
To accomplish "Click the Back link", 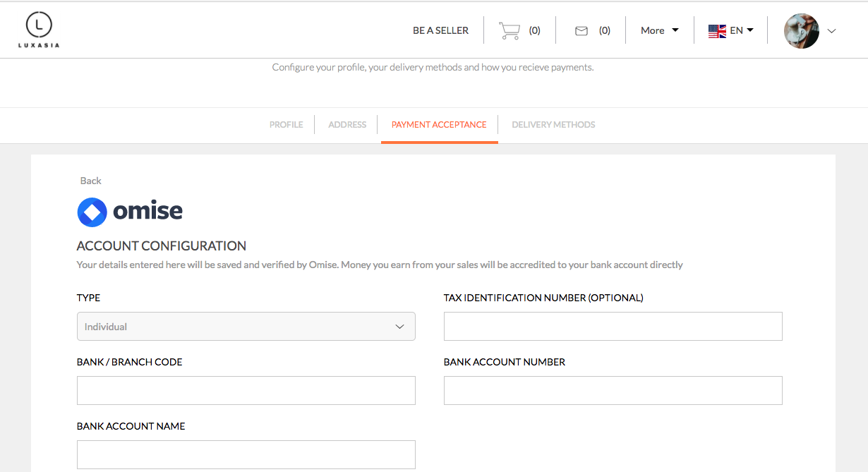I will point(90,181).
